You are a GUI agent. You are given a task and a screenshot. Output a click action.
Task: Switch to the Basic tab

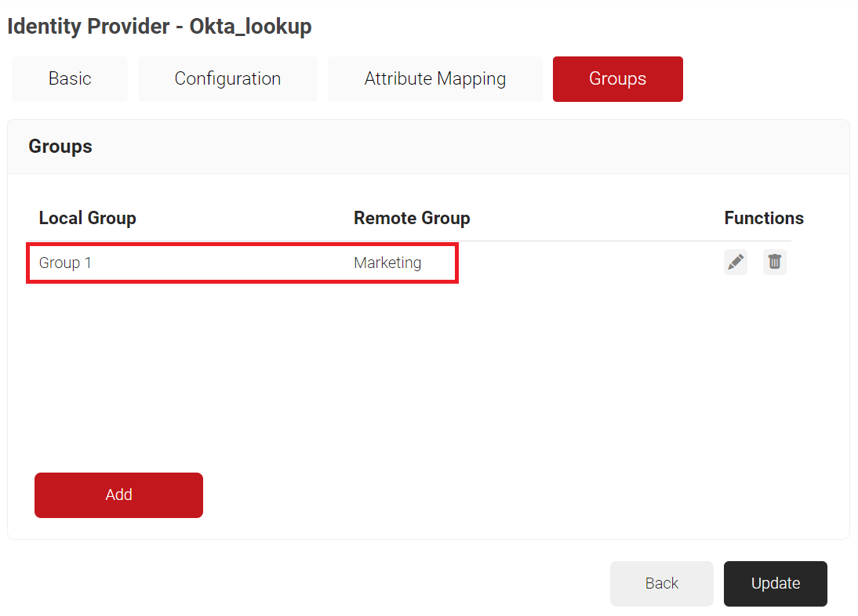(70, 79)
